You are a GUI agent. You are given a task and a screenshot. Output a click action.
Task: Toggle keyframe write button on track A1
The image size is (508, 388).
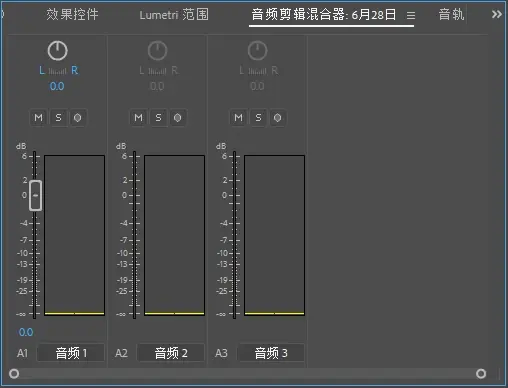tap(78, 118)
